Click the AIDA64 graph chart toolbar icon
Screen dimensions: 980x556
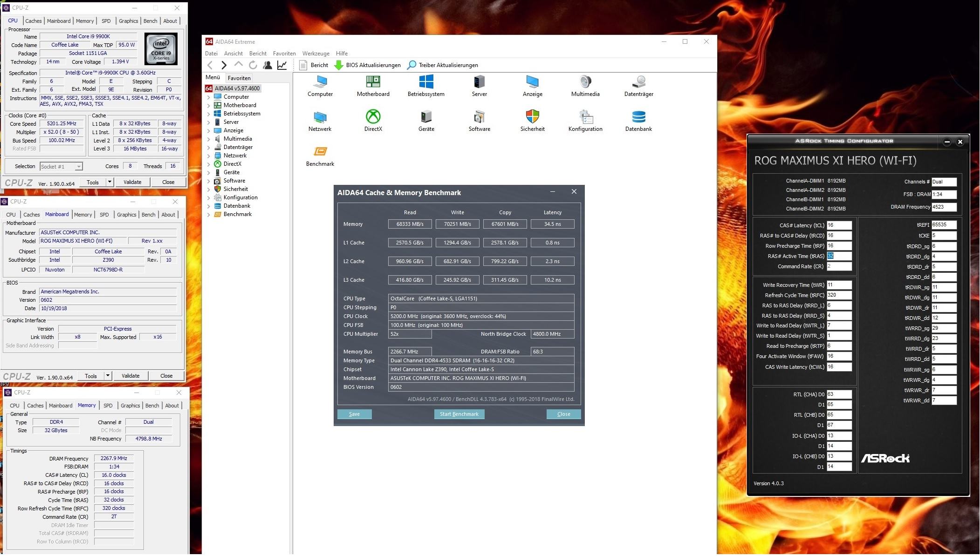(x=282, y=65)
